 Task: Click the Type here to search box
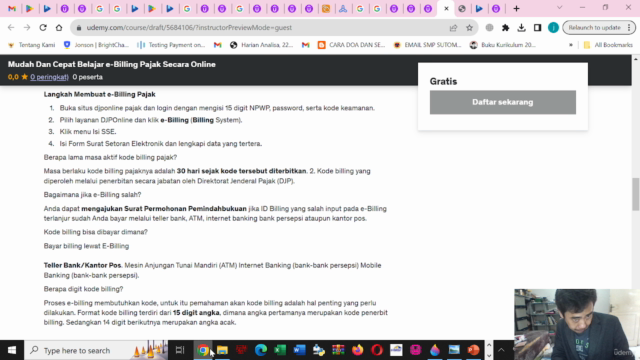coord(96,350)
